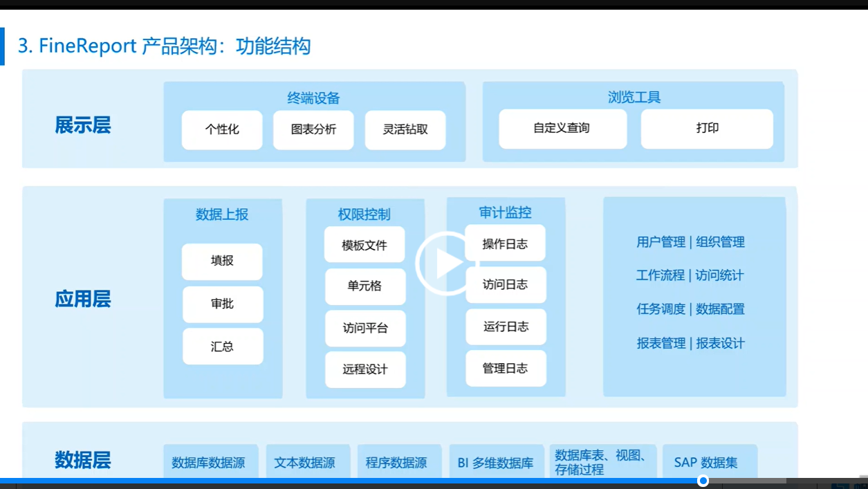Click the '自定义查询' box
This screenshot has height=489, width=868.
563,129
